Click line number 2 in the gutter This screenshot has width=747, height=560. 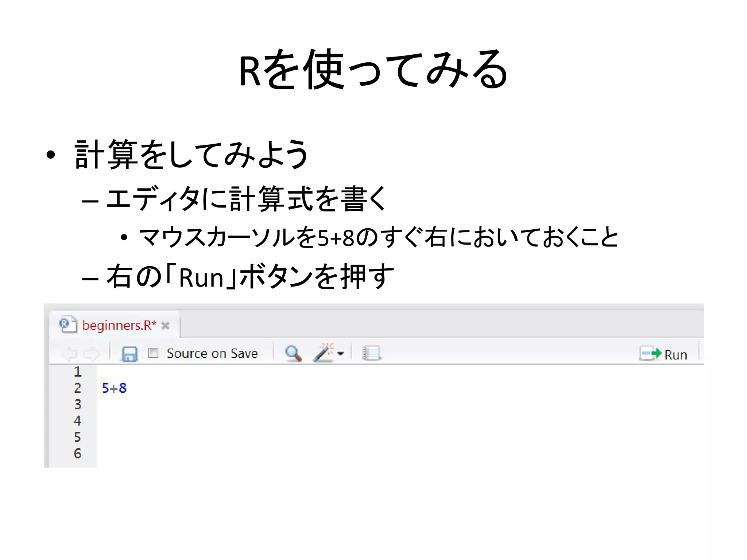78,388
